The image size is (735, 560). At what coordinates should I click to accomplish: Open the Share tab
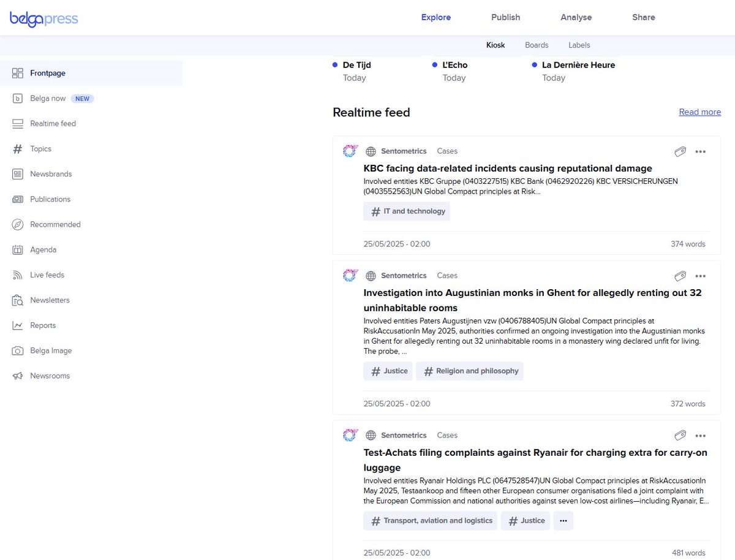point(644,17)
